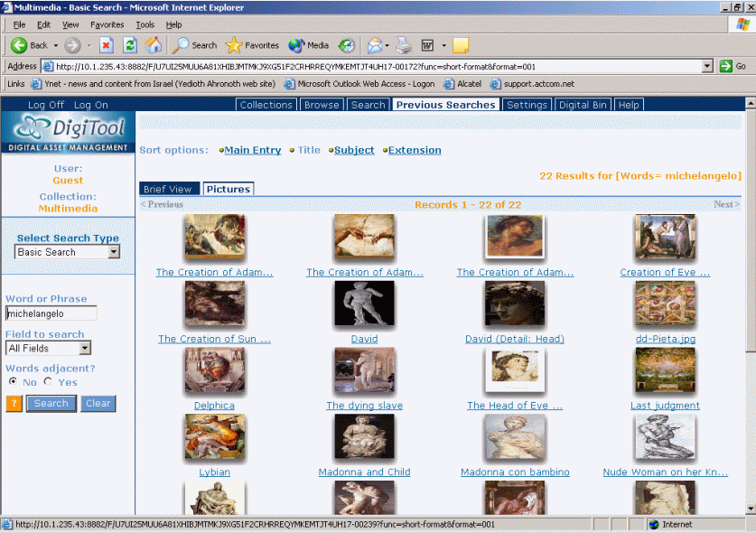Expand the address bar URL dropdown
Image resolution: width=756 pixels, height=533 pixels.
[x=707, y=66]
